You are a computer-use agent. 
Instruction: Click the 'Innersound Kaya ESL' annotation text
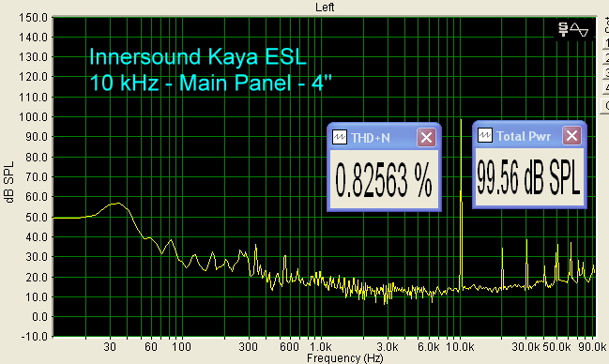click(x=198, y=56)
